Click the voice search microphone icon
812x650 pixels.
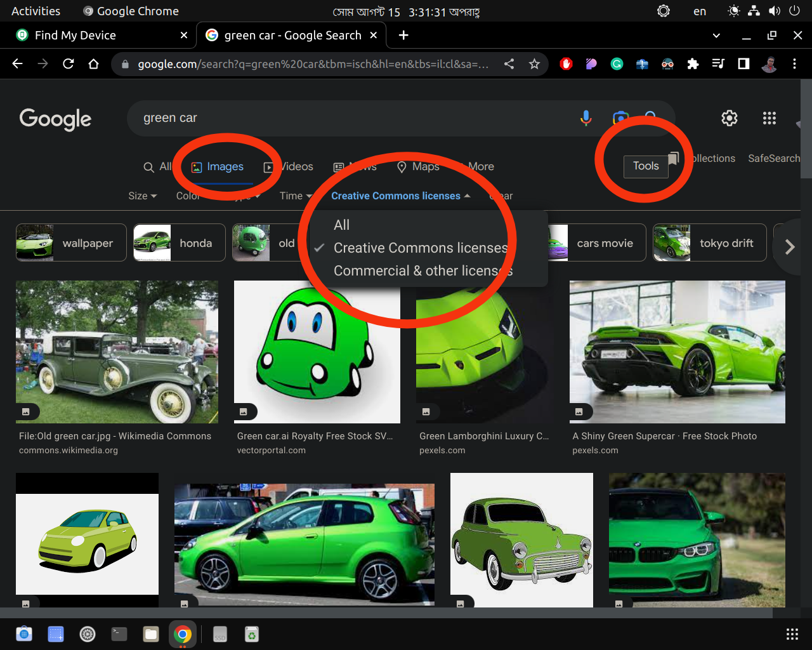click(x=586, y=118)
